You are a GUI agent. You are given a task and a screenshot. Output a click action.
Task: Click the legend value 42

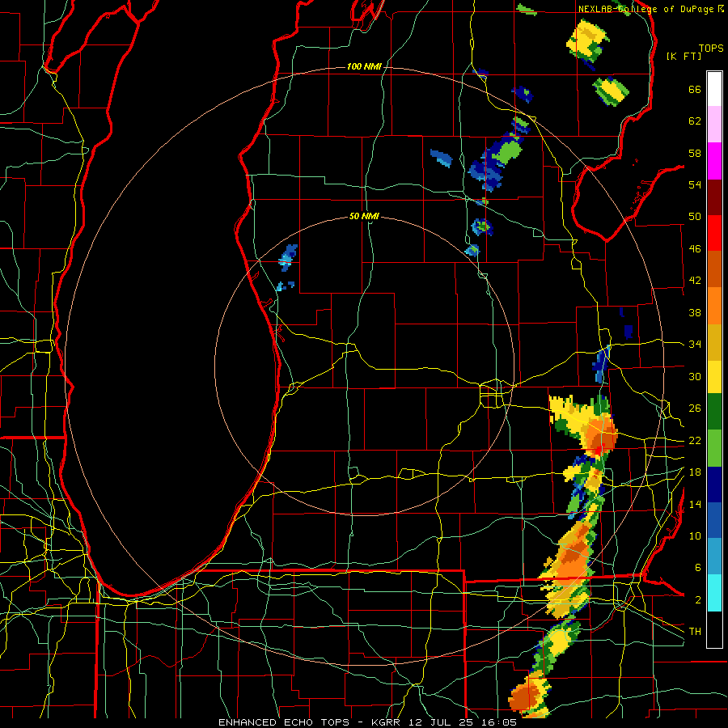click(695, 281)
